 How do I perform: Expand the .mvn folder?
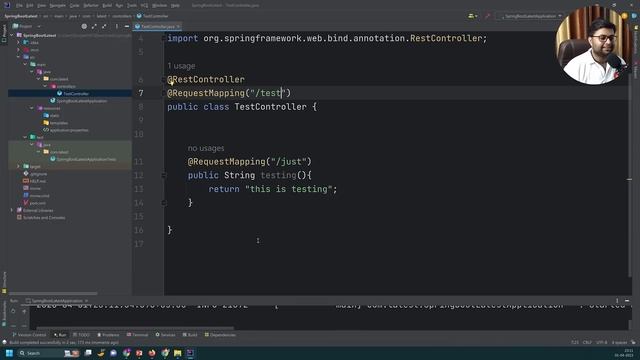click(x=18, y=50)
